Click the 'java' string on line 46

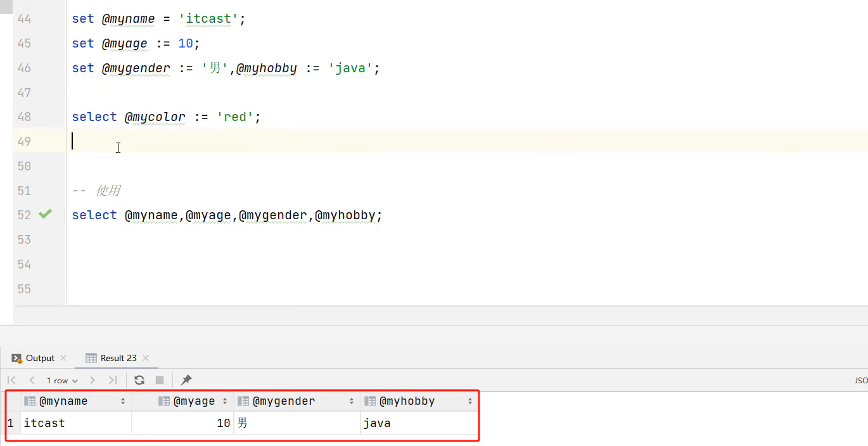(x=350, y=68)
